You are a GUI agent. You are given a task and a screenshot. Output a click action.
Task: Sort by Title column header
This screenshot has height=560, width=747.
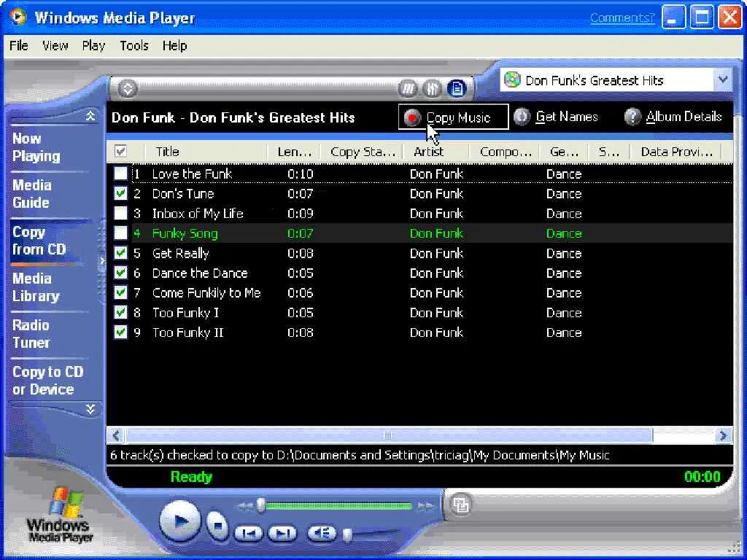(x=205, y=152)
